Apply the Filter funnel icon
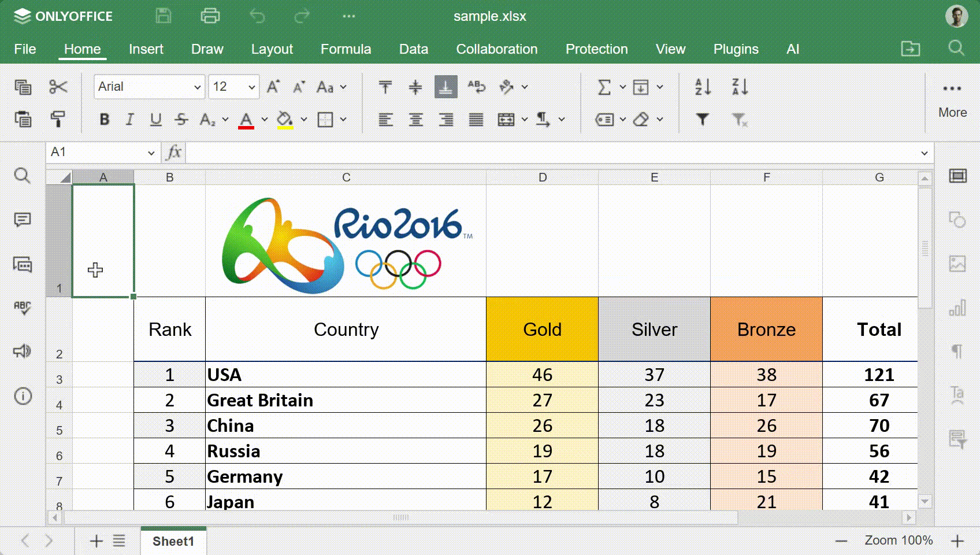The width and height of the screenshot is (980, 555). click(x=702, y=119)
